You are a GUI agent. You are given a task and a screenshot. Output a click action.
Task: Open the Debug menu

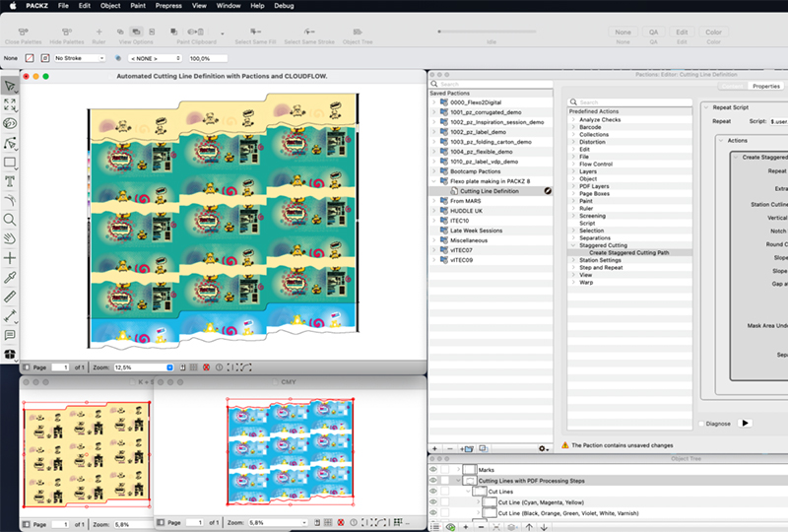coord(284,6)
